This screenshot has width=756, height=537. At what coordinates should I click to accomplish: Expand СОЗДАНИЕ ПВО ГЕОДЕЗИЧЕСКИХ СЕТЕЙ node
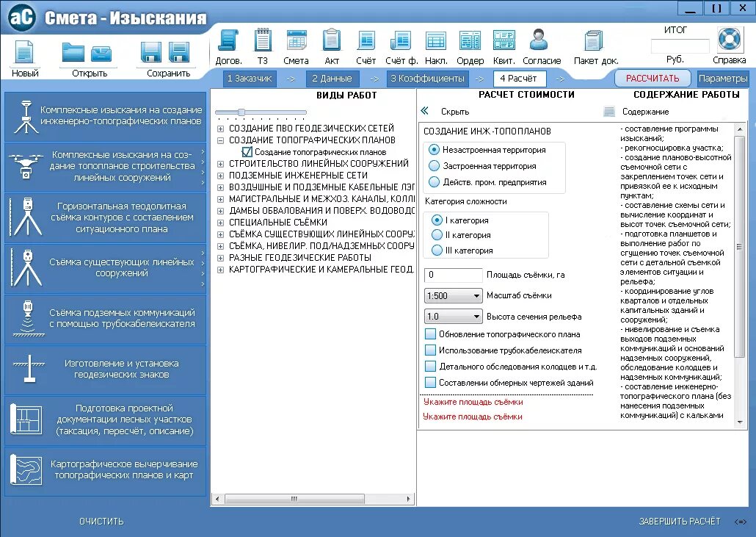point(220,129)
